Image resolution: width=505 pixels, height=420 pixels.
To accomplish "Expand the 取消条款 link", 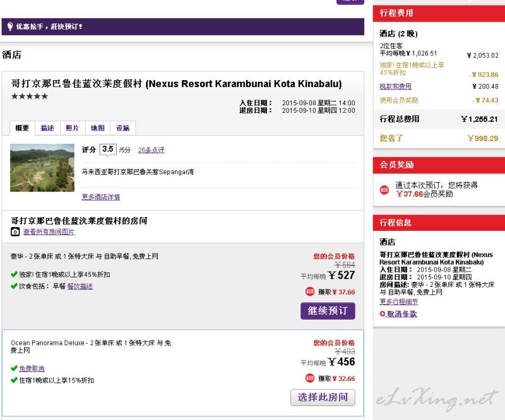I will [402, 314].
